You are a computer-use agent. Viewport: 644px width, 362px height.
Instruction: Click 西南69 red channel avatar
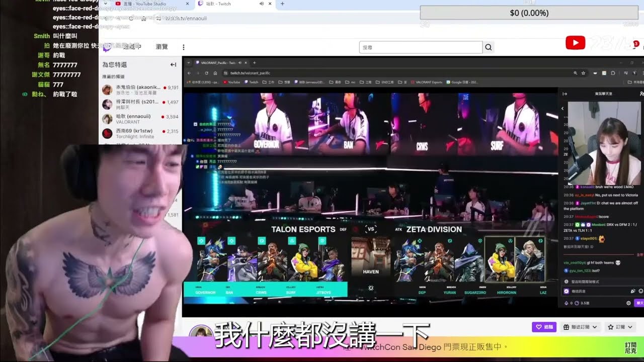point(107,134)
